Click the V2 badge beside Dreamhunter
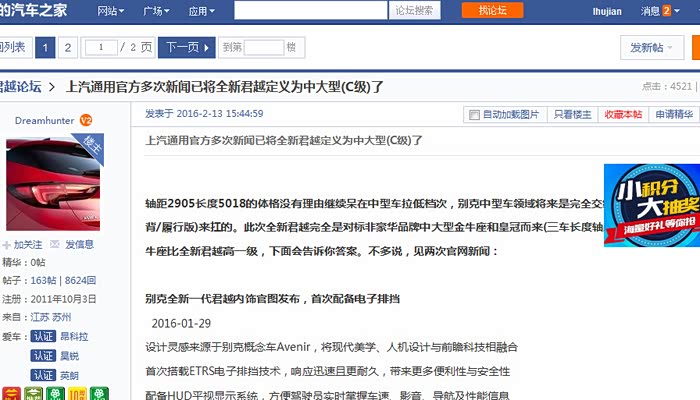The height and width of the screenshot is (400, 700). click(86, 120)
